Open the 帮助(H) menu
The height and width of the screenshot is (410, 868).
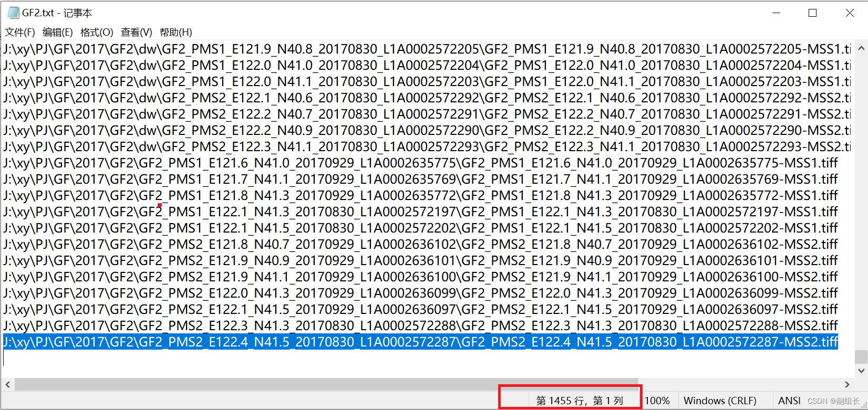[x=176, y=33]
